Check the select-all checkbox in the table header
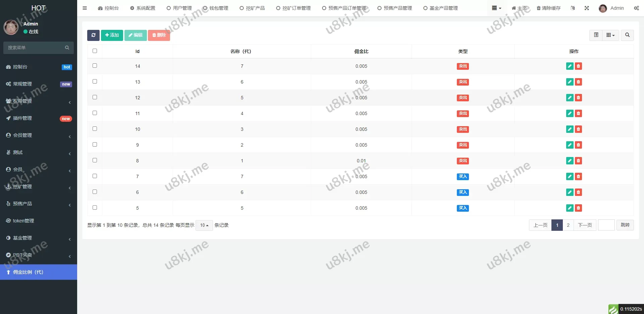Image resolution: width=644 pixels, height=314 pixels. (95, 51)
